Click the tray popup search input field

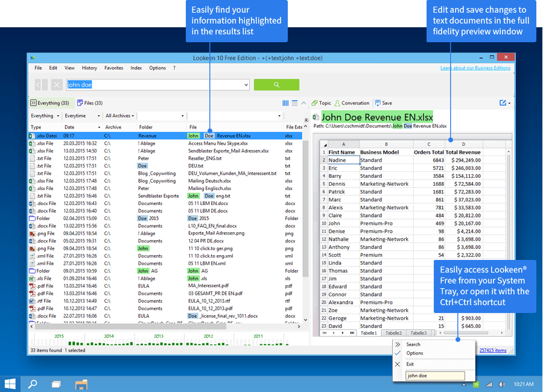tap(434, 376)
